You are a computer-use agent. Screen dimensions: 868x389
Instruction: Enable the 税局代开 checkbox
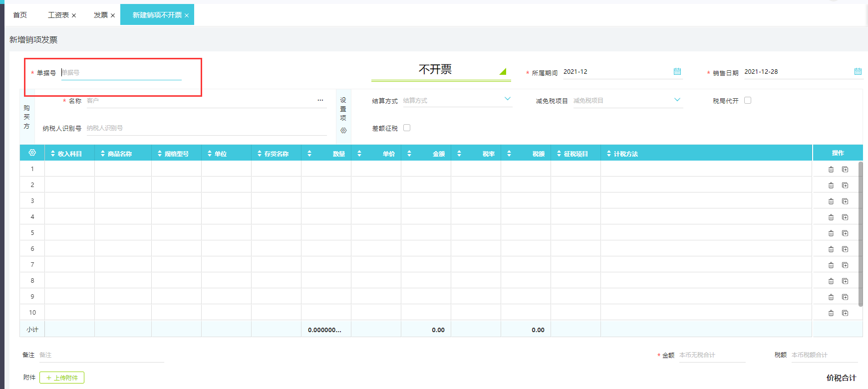click(748, 100)
